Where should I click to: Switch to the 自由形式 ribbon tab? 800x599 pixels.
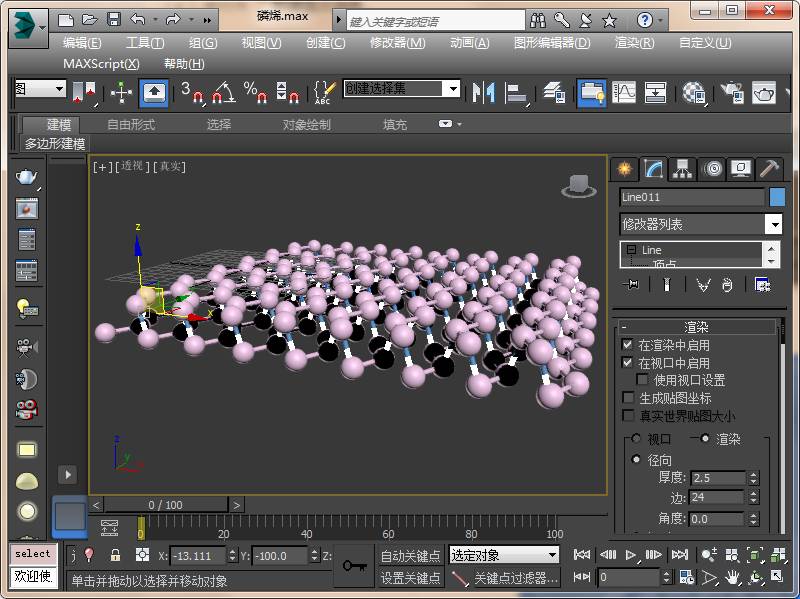tap(131, 125)
